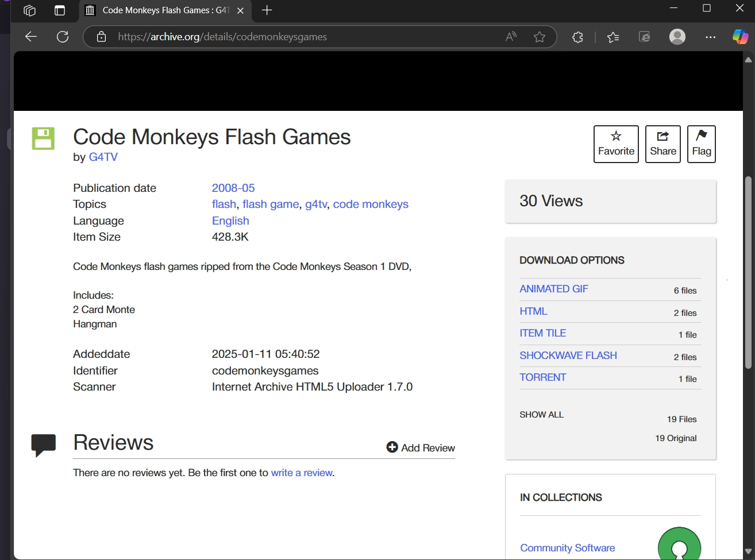This screenshot has width=755, height=560.
Task: Click the Reviews speech bubble icon
Action: 43,445
